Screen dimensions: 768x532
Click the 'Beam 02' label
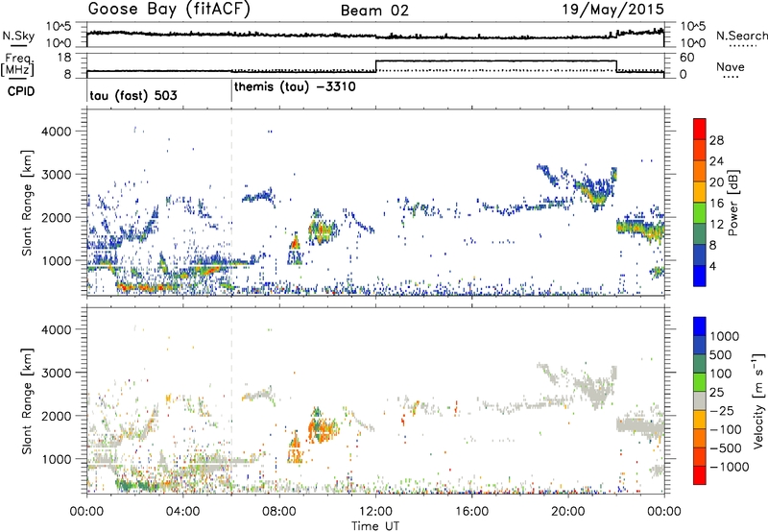point(374,11)
